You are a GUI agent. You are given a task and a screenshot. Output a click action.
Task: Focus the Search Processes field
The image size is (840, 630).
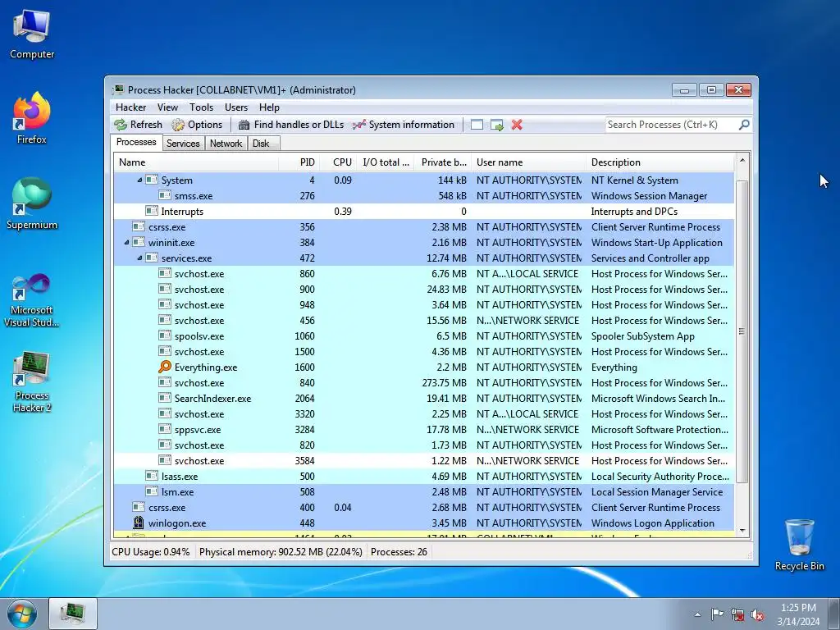pyautogui.click(x=671, y=125)
